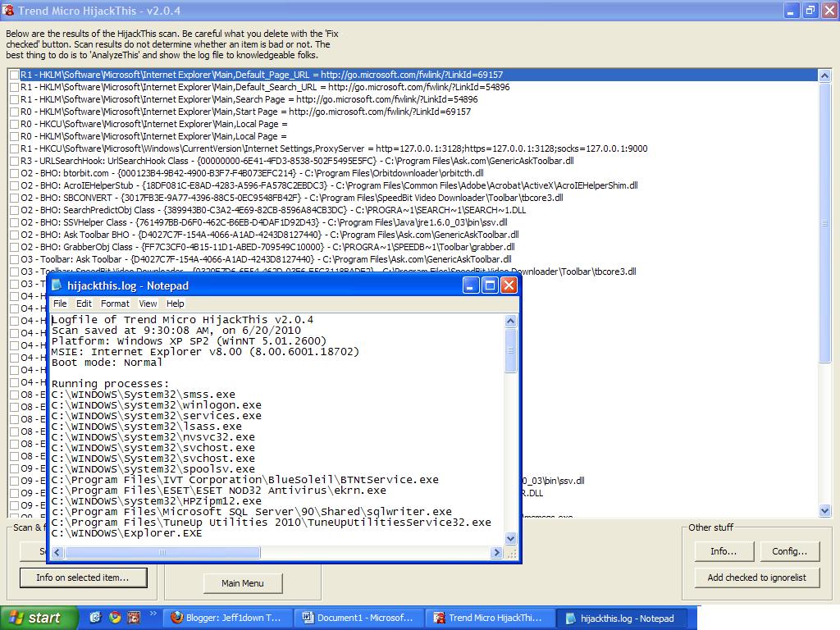Minimize the HijackThis window
Viewport: 840px width, 630px height.
pos(792,10)
